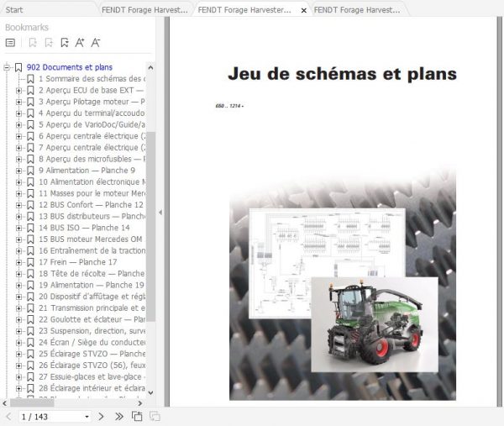Click bookmarks horizontal scrollbar right arrow

tap(139, 402)
